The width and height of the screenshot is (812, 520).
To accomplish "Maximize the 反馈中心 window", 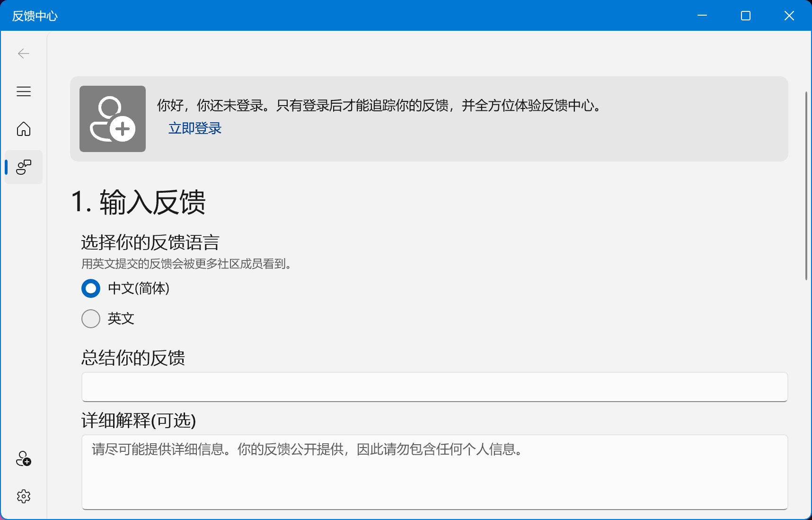I will [x=746, y=16].
